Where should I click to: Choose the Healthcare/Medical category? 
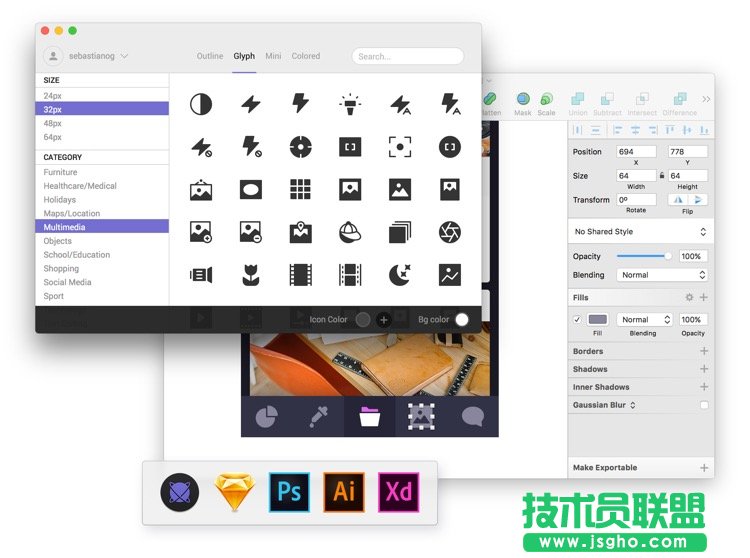[80, 186]
